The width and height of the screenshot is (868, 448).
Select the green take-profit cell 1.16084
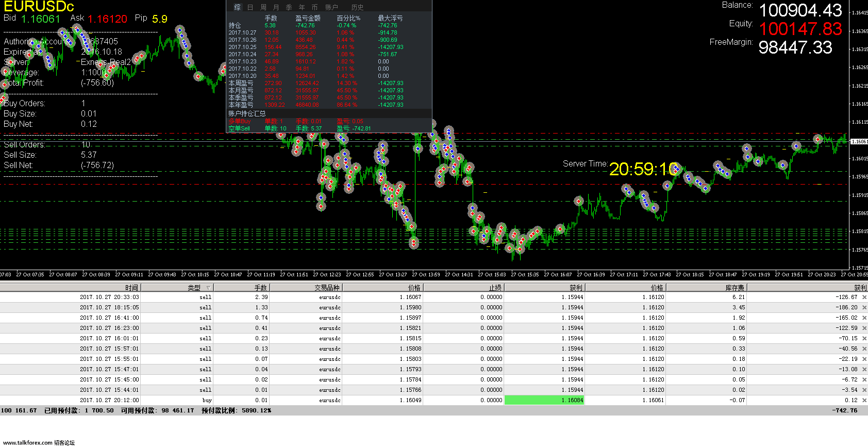point(544,400)
